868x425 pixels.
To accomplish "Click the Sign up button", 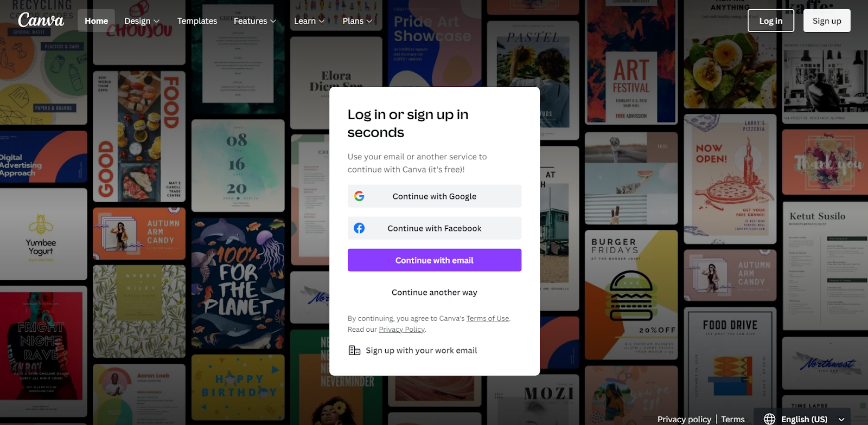I will [x=827, y=21].
